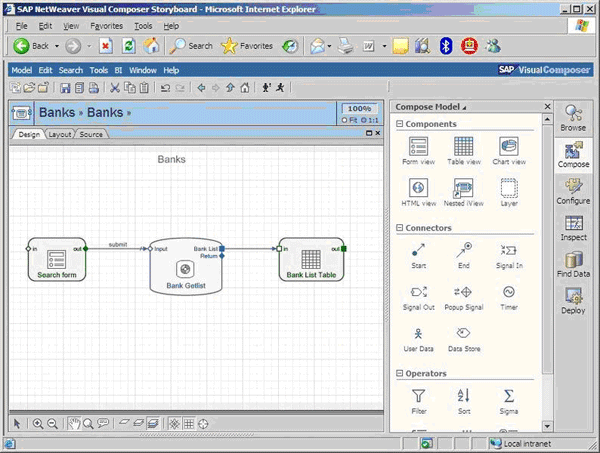
Task: Open the Back button history dropdown
Action: [x=57, y=46]
